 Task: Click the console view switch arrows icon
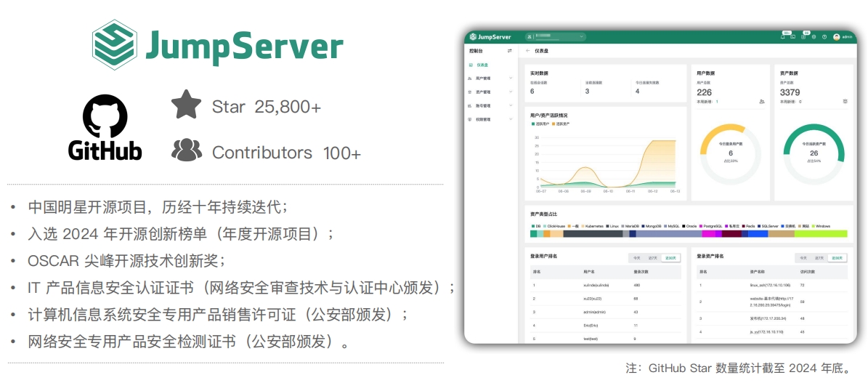(510, 51)
